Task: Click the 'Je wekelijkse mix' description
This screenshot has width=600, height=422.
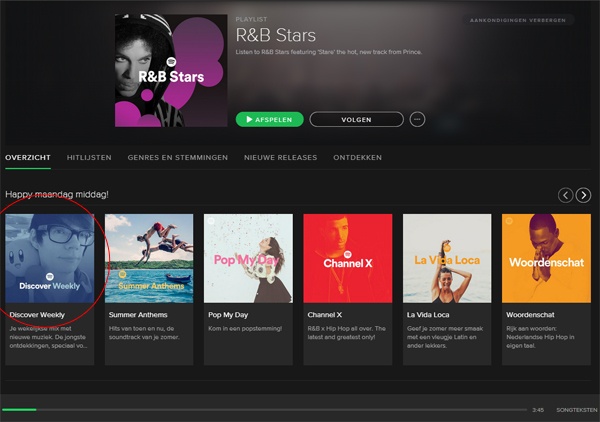Action: [x=49, y=337]
